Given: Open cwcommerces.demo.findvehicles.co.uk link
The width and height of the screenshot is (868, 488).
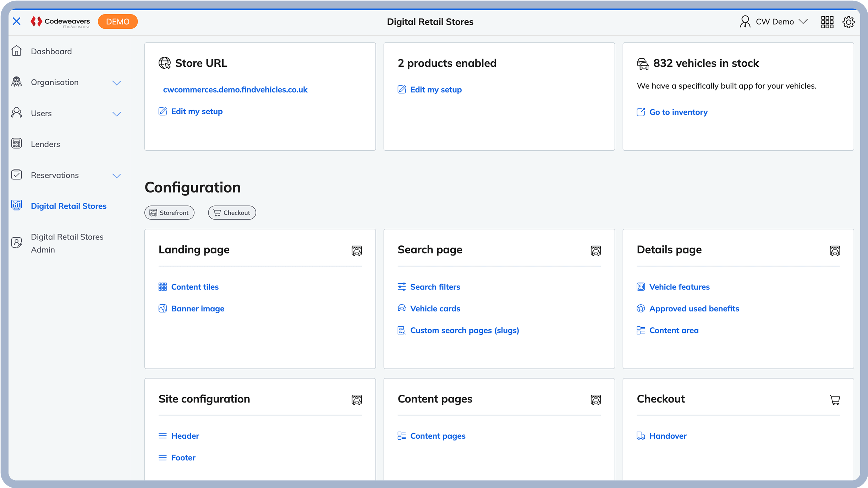Looking at the screenshot, I should (235, 90).
